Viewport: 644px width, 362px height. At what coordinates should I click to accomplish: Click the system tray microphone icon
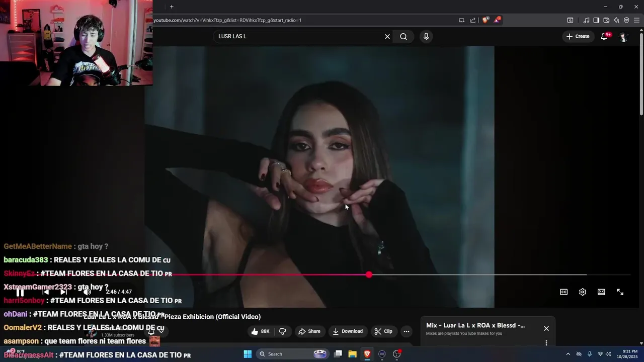(590, 354)
